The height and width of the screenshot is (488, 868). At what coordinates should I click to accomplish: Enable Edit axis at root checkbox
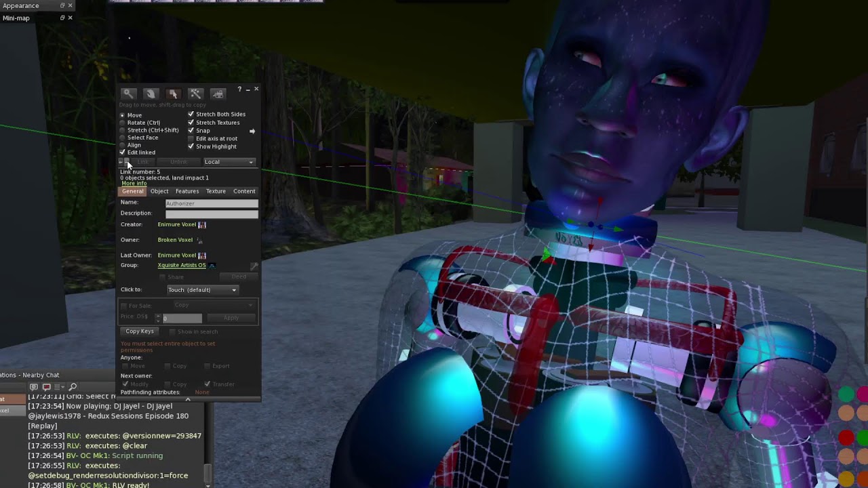click(x=191, y=139)
